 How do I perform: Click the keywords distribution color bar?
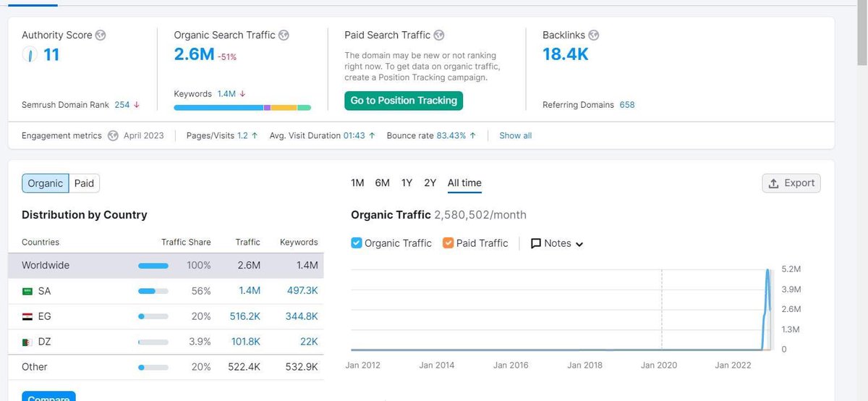pyautogui.click(x=242, y=107)
